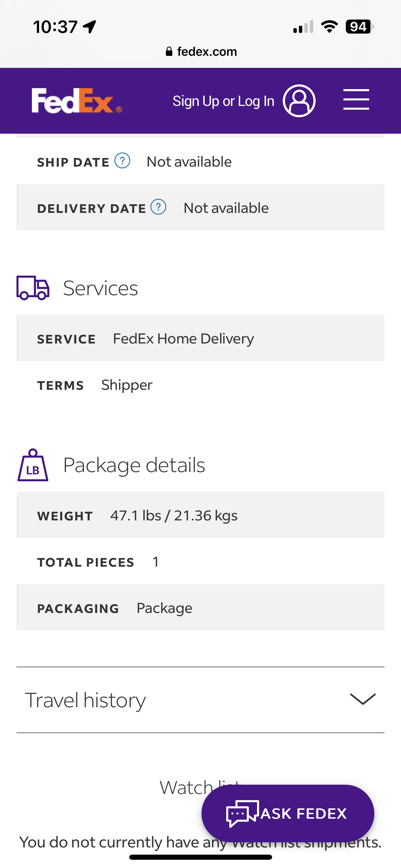Screen dimensions: 401x868
Task: Click the Services truck icon
Action: [x=33, y=288]
